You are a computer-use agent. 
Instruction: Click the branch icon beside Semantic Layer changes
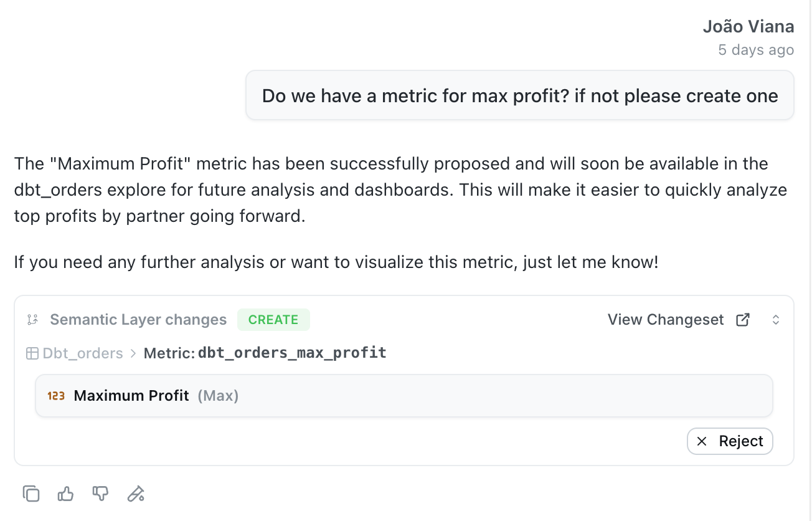[x=32, y=319]
